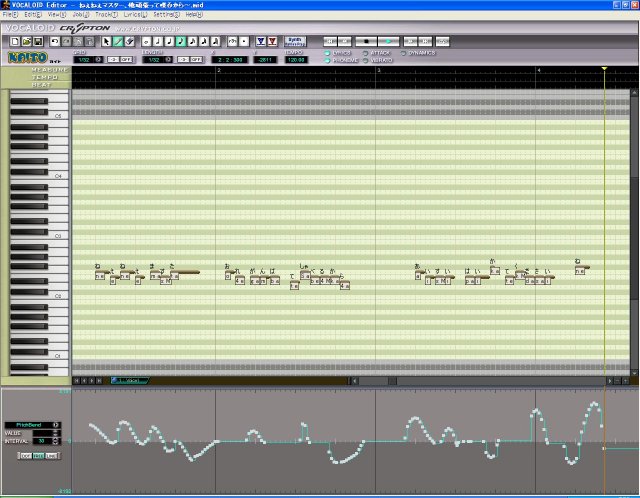This screenshot has width=640, height=498.
Task: Click the rewind transport button
Action: click(x=344, y=42)
